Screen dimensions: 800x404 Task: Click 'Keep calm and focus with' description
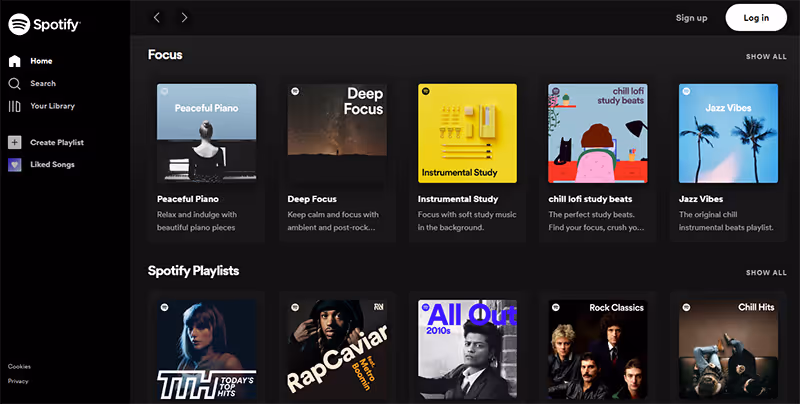[333, 215]
